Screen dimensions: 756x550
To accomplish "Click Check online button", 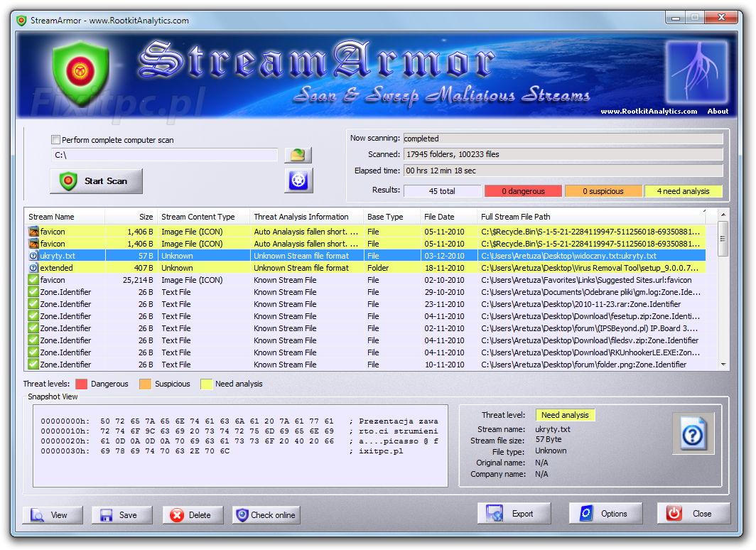I will (266, 514).
